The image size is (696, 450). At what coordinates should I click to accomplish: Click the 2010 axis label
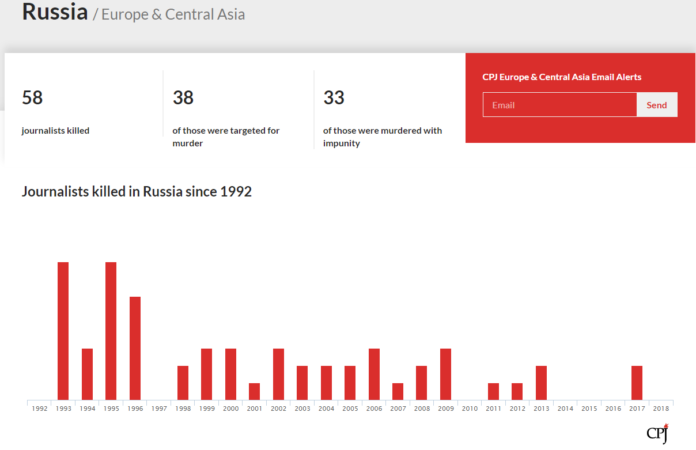coord(470,408)
